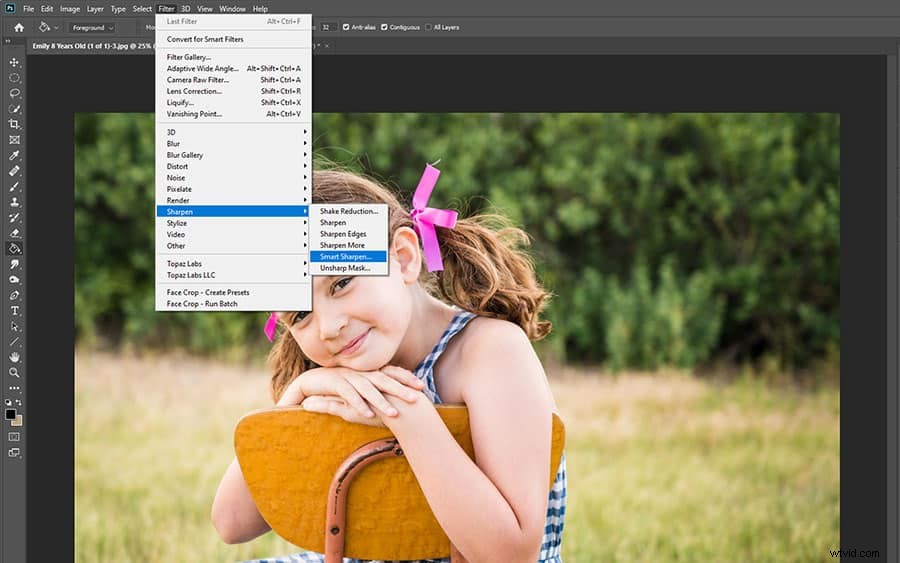This screenshot has height=563, width=900.
Task: Select the Pen tool
Action: tap(14, 295)
